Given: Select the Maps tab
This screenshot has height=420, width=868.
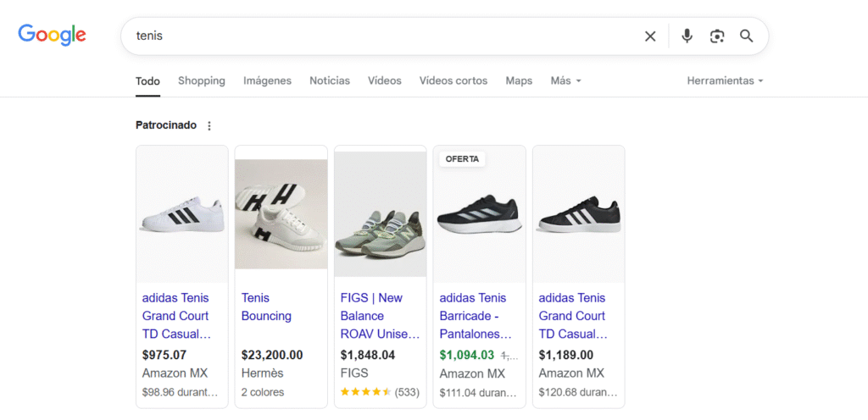Looking at the screenshot, I should (x=519, y=80).
